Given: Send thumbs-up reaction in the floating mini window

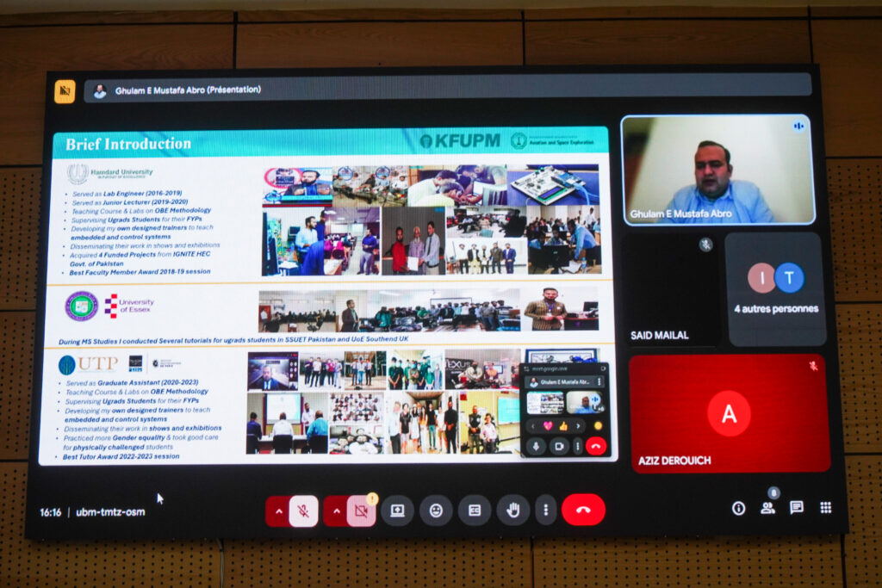Looking at the screenshot, I should tap(564, 426).
